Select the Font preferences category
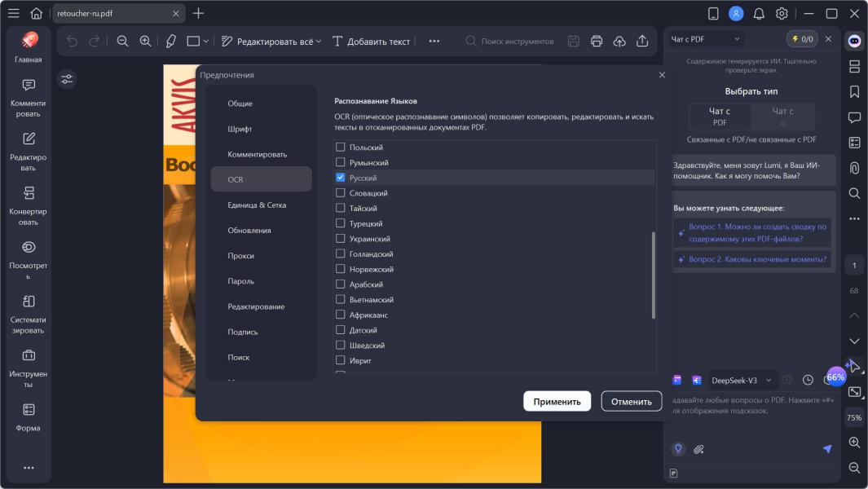The width and height of the screenshot is (868, 489). (240, 129)
